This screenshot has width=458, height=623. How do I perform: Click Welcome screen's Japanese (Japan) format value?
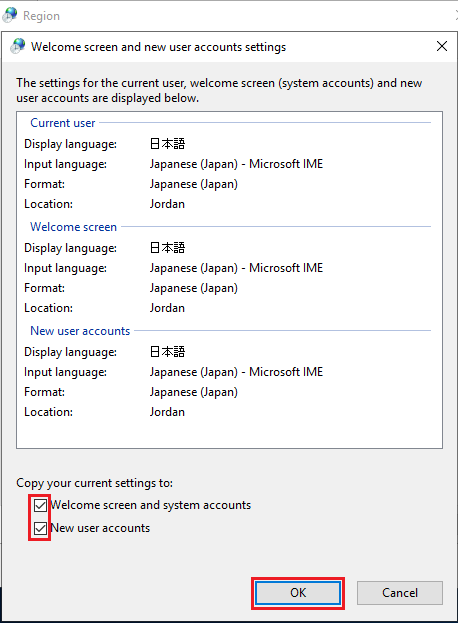[194, 288]
